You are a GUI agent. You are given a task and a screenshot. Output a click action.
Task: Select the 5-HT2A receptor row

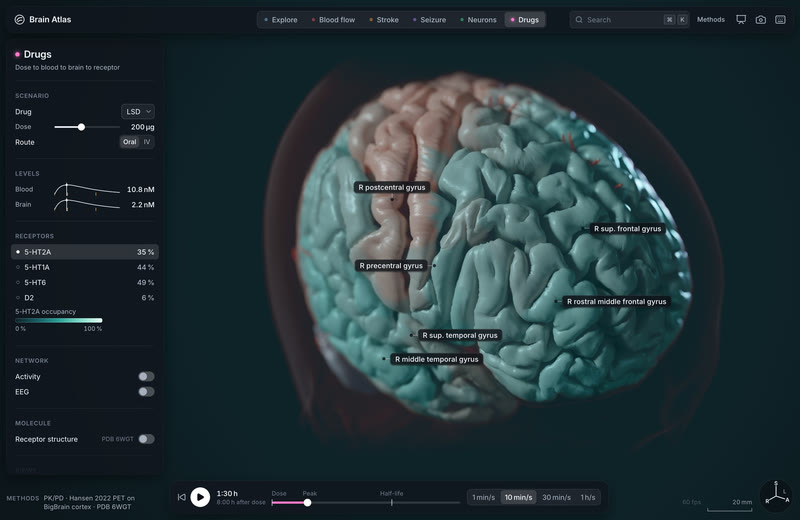tap(85, 252)
